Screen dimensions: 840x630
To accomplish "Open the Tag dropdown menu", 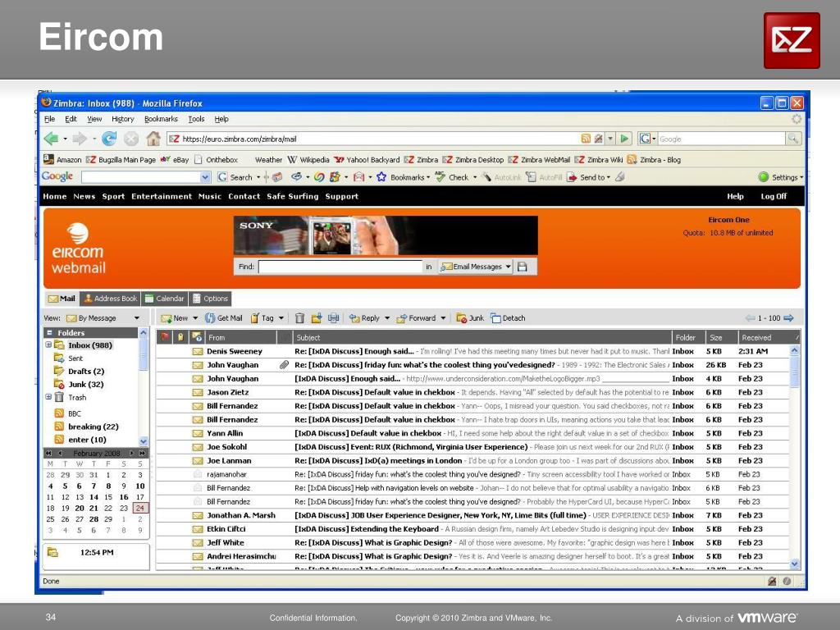I will click(x=281, y=318).
